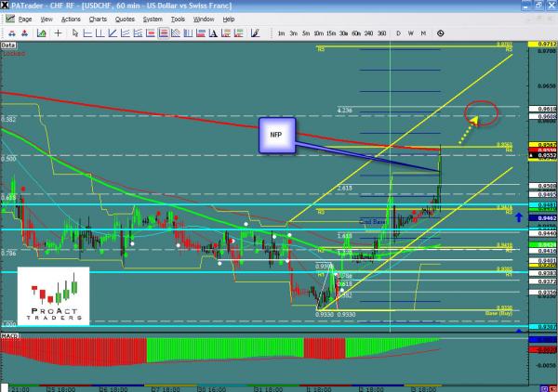
Task: Switch chart to 1m timeframe
Action: point(281,33)
